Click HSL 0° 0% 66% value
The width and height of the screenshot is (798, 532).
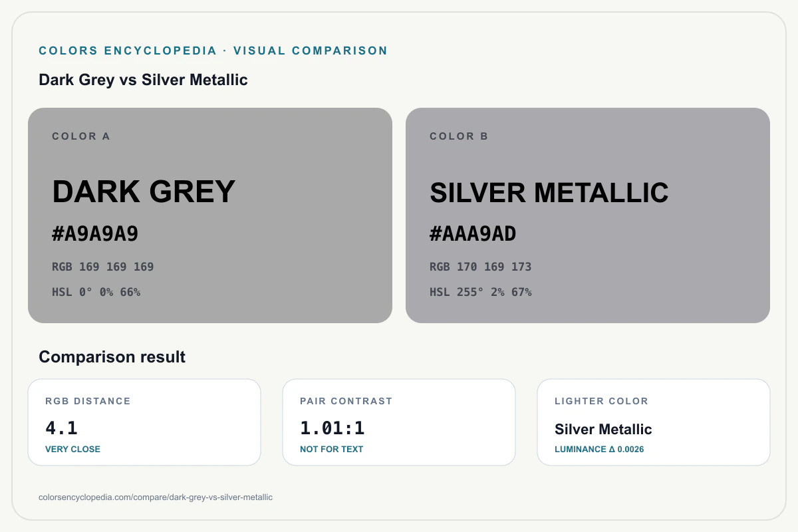click(96, 292)
